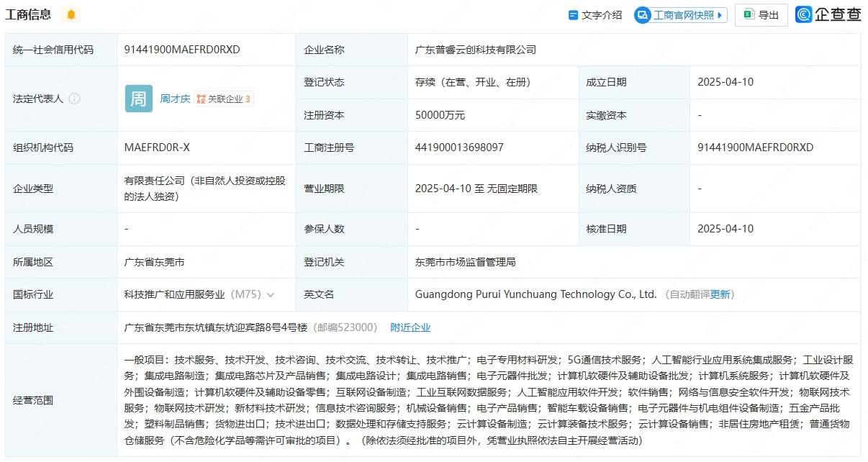Select business term 2025-04-10 至 无固定期限
The height and width of the screenshot is (462, 868).
pos(476,189)
